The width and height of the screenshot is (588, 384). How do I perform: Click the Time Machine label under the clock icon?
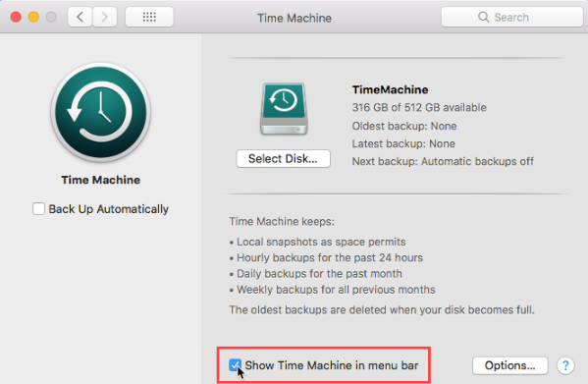coord(101,180)
